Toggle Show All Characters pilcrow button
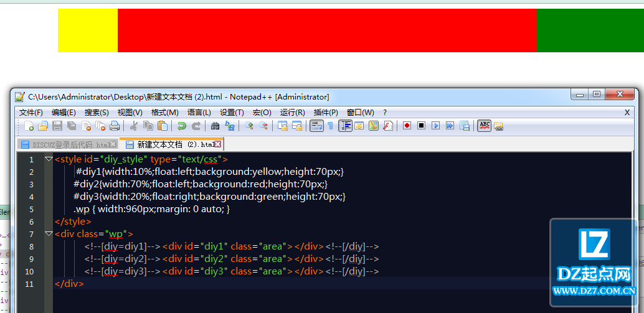 coord(330,126)
